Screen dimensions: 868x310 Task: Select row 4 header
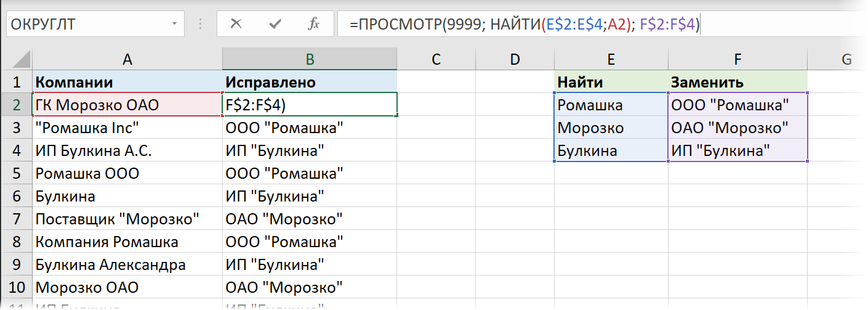(16, 150)
